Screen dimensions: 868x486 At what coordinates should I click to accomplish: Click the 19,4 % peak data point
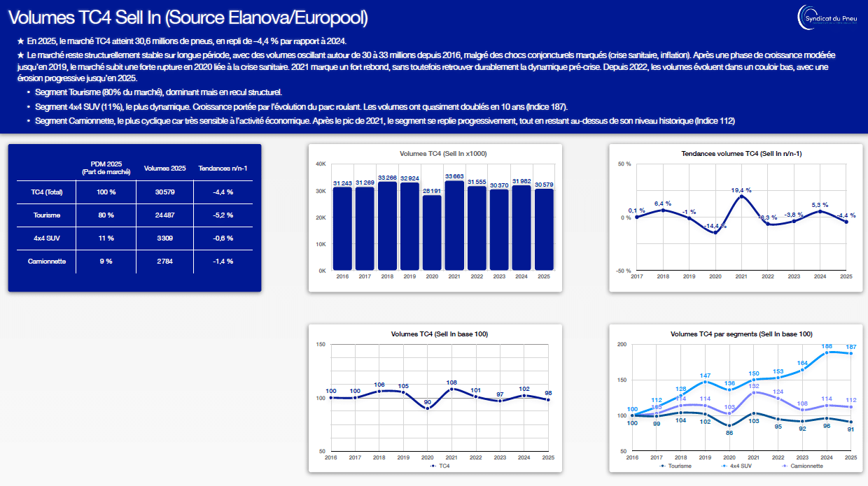point(741,196)
